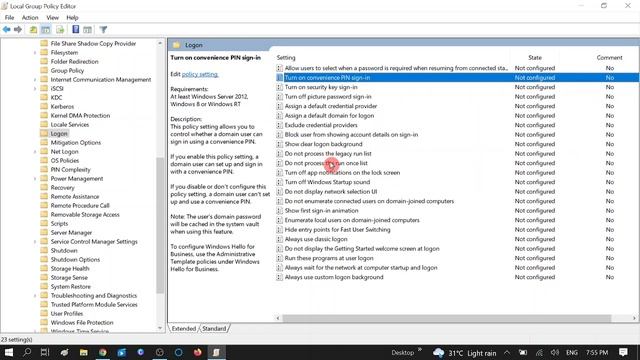The image size is (640, 360).
Task: Select 'Show first sign-in animation' setting
Action: click(x=321, y=211)
